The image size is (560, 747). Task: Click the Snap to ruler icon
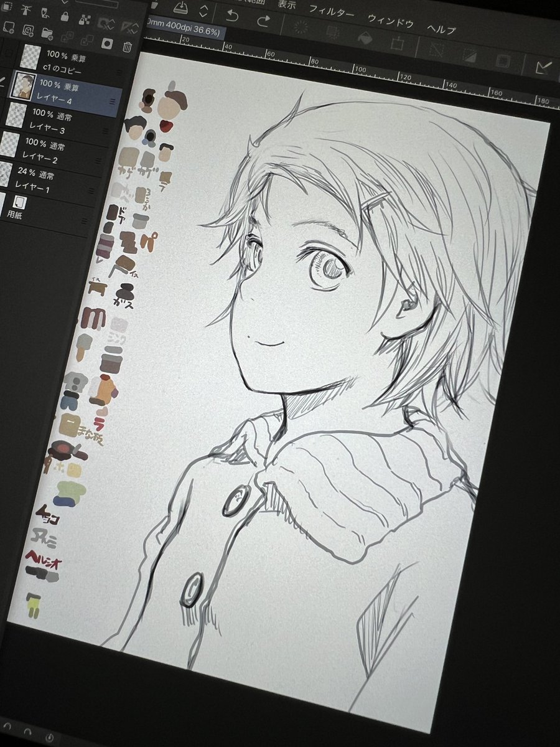[x=543, y=67]
